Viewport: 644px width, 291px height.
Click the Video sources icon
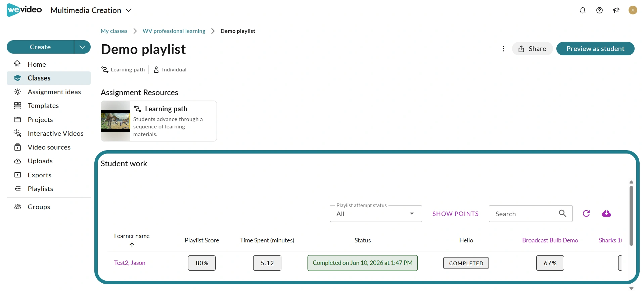(x=17, y=147)
